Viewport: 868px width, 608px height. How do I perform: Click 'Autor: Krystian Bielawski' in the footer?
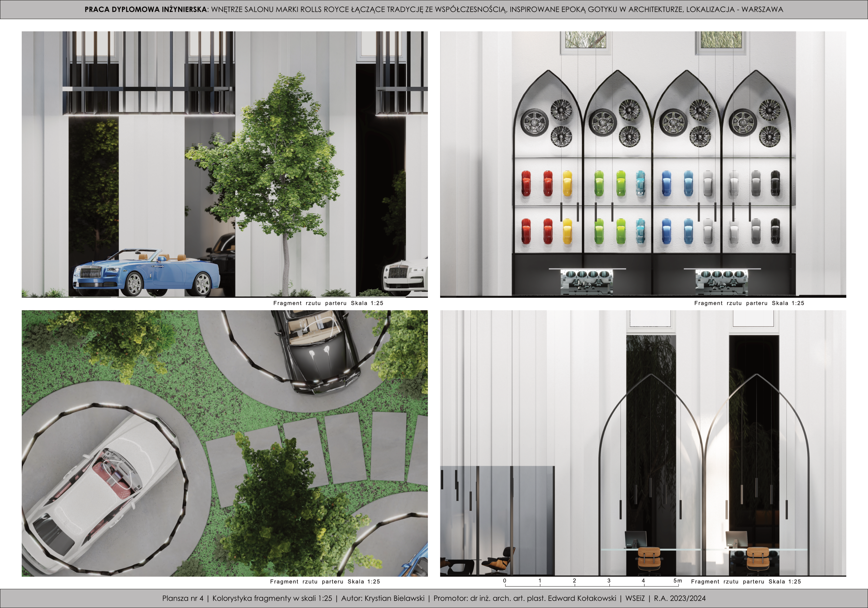[382, 598]
